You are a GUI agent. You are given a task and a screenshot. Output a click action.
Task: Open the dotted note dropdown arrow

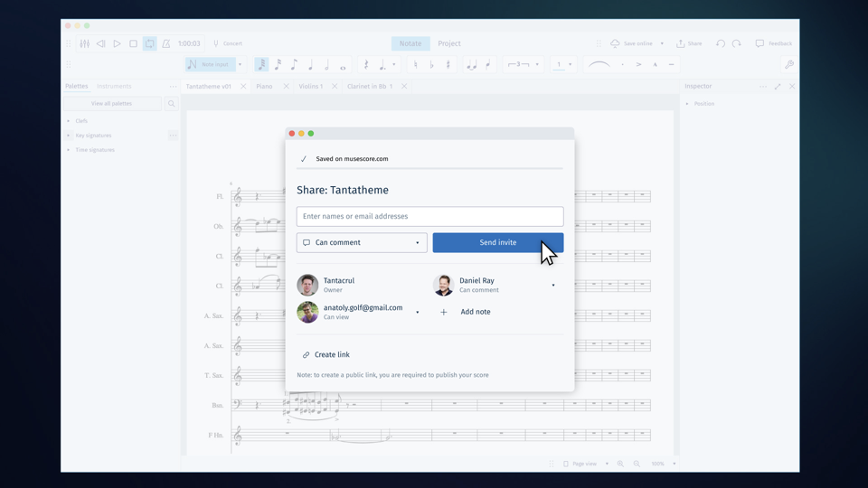coord(393,64)
